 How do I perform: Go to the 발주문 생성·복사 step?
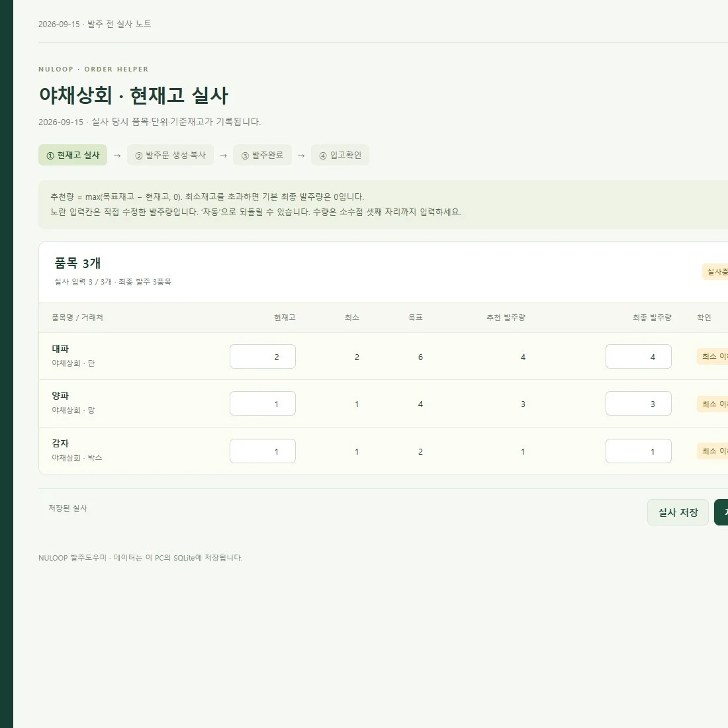(x=170, y=155)
